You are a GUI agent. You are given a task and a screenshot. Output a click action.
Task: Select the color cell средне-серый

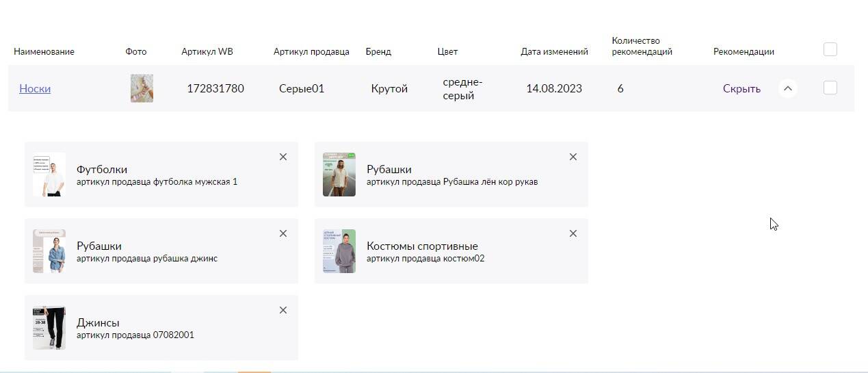462,89
